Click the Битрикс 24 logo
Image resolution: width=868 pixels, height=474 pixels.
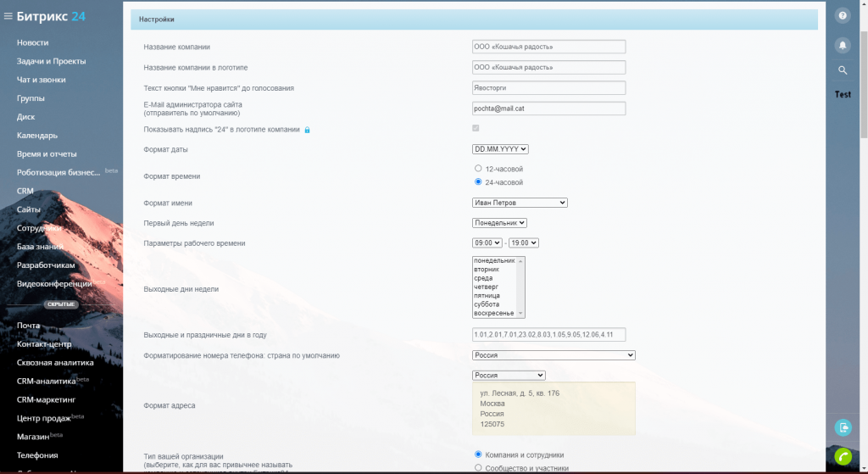[51, 16]
